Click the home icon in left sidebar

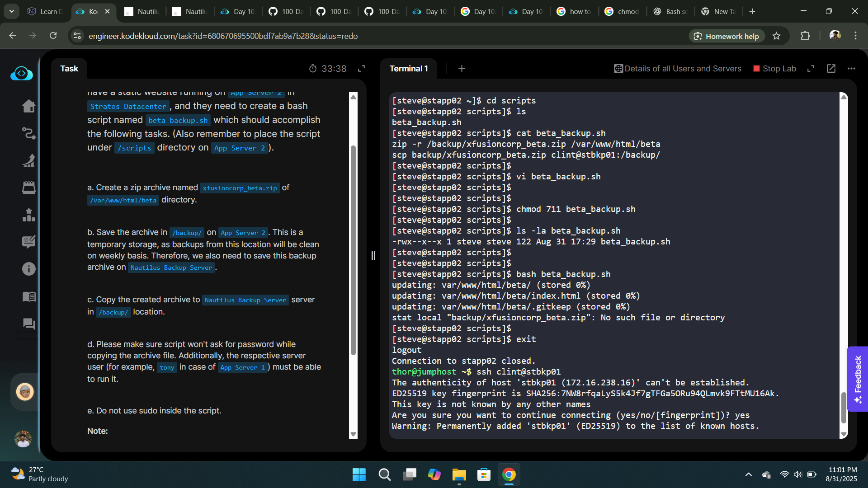click(x=28, y=106)
